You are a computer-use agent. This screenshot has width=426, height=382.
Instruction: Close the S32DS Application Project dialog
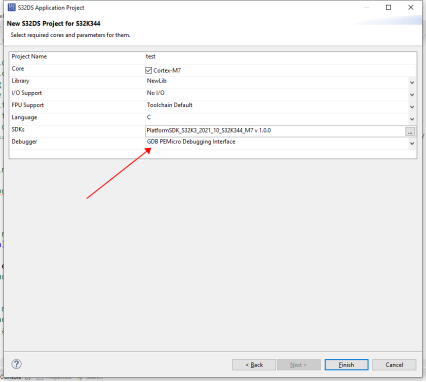click(411, 7)
